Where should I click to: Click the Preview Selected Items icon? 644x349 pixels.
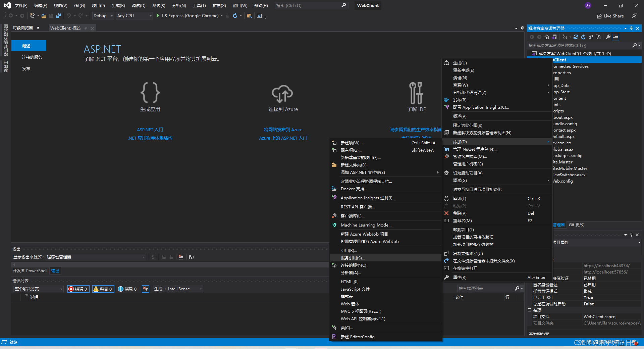[x=615, y=37]
